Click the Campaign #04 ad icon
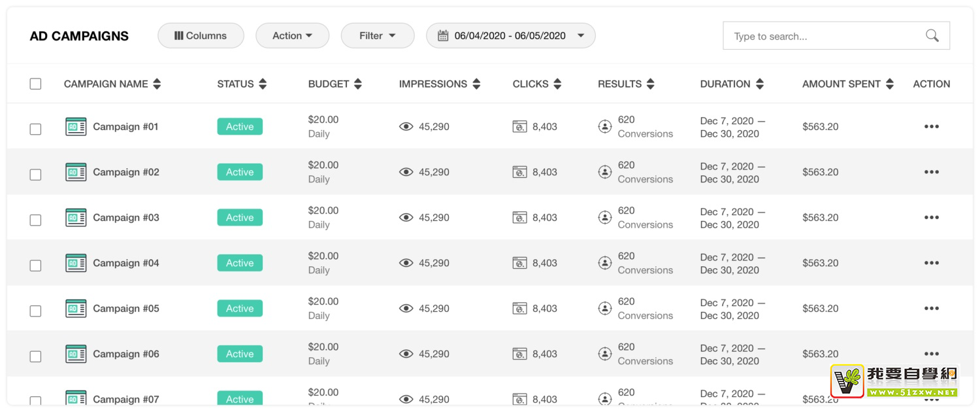The height and width of the screenshot is (412, 980). (x=76, y=263)
